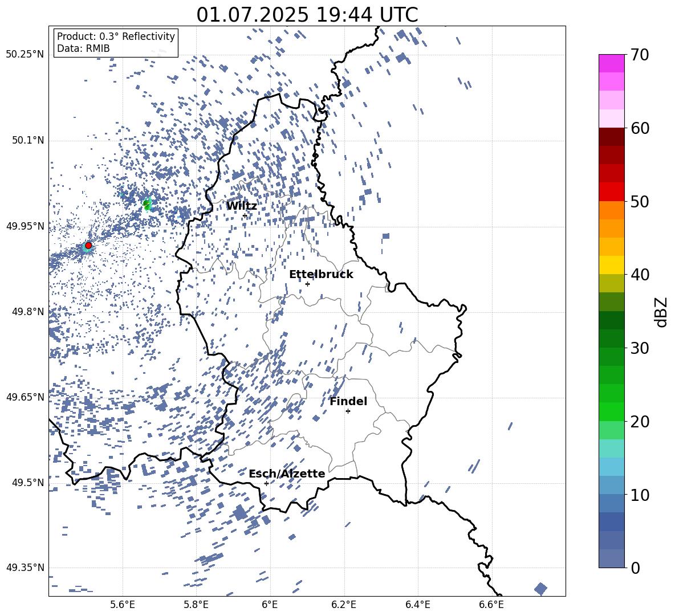Click the green high-reflectivity echo near Wiltz
The image size is (675, 616).
[x=147, y=204]
